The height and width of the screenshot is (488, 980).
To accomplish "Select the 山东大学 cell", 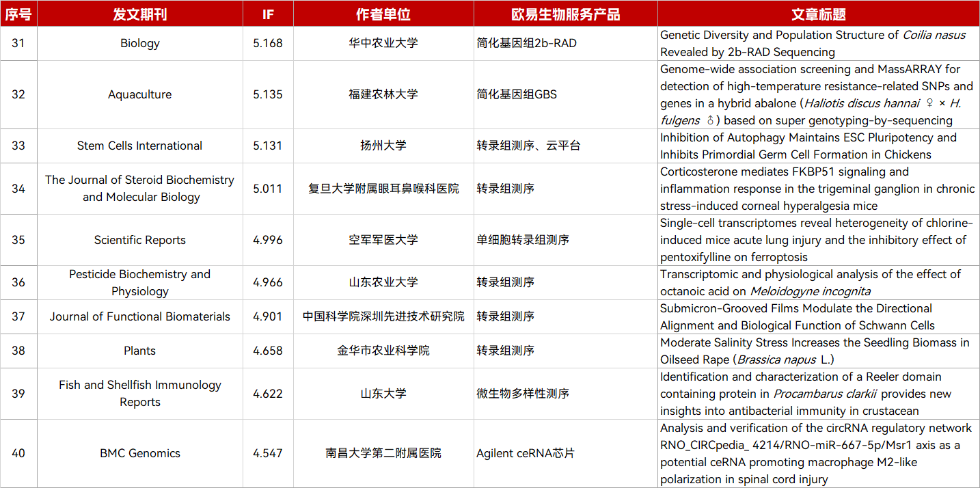I will point(383,394).
